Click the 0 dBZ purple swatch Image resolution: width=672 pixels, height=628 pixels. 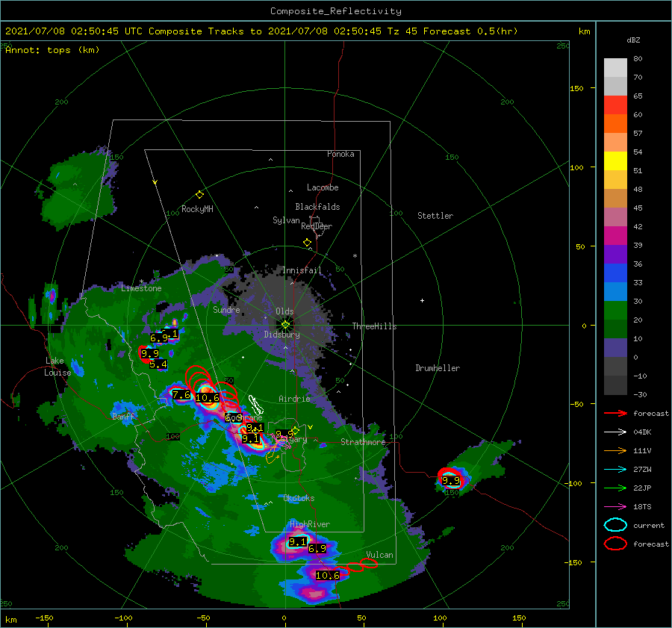(615, 348)
